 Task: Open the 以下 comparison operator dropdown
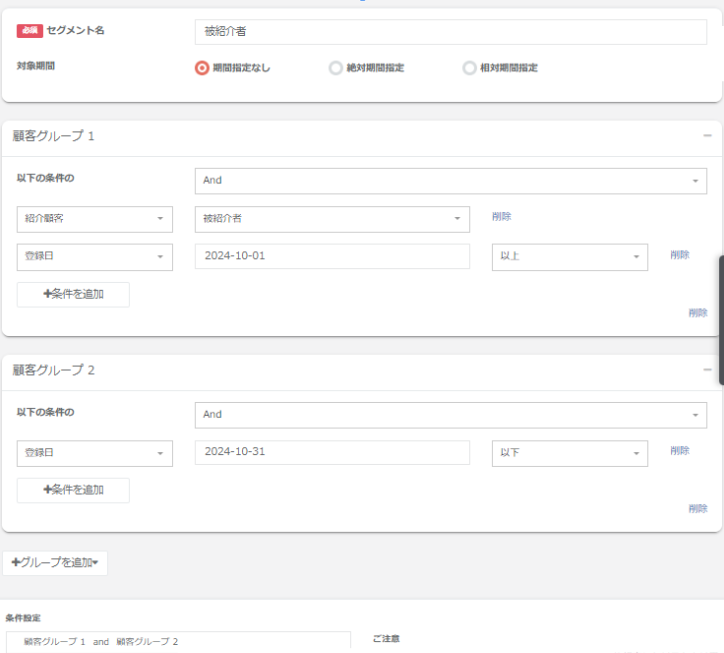pos(570,453)
